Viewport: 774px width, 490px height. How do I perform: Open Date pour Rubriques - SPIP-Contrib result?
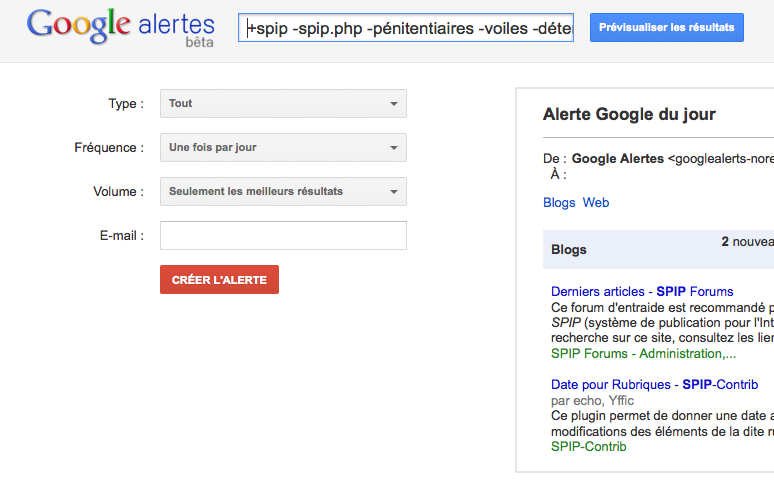[x=655, y=384]
